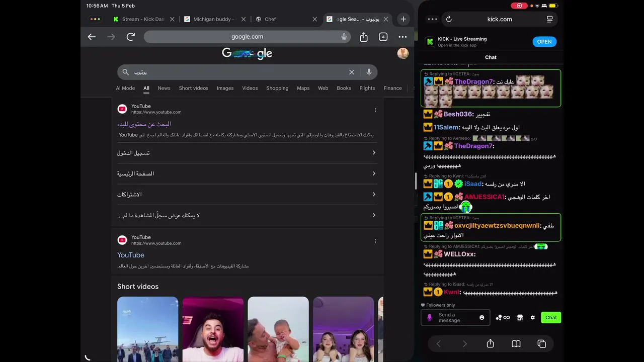Select News search filter
This screenshot has width=644, height=362.
click(164, 88)
